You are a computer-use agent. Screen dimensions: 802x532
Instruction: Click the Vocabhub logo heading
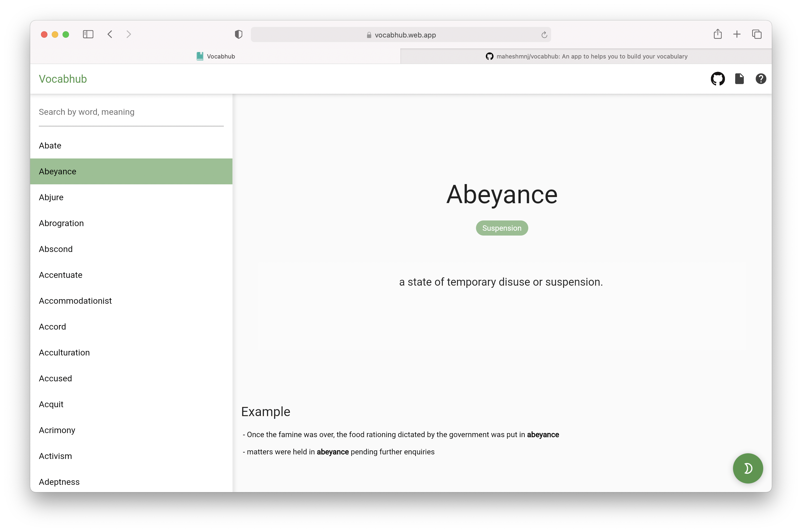pos(63,79)
